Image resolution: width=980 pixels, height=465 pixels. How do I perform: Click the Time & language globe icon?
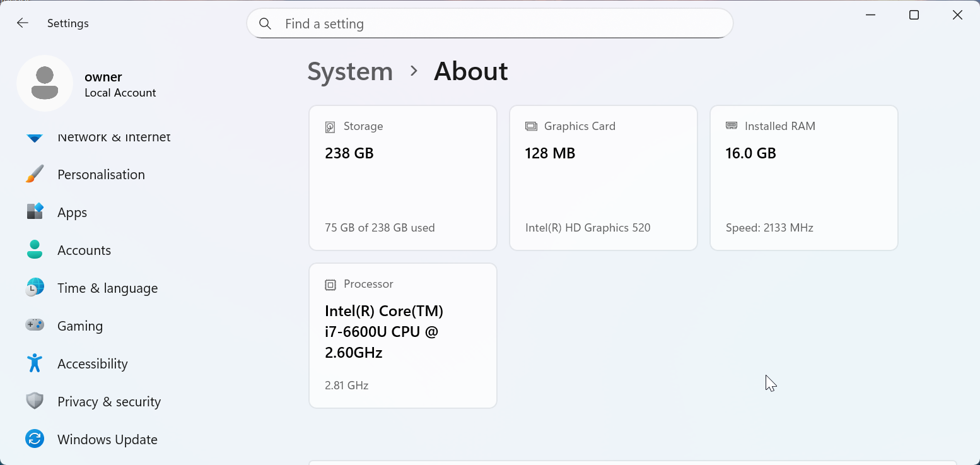point(35,288)
